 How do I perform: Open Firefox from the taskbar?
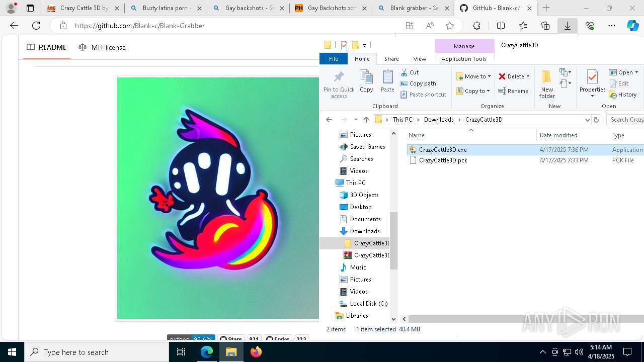(256, 352)
